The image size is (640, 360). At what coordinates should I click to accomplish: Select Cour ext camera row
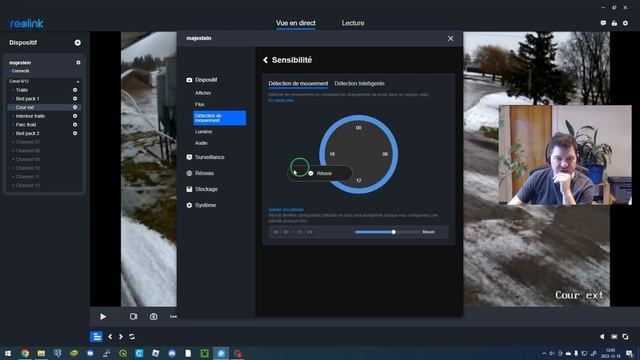pos(44,107)
